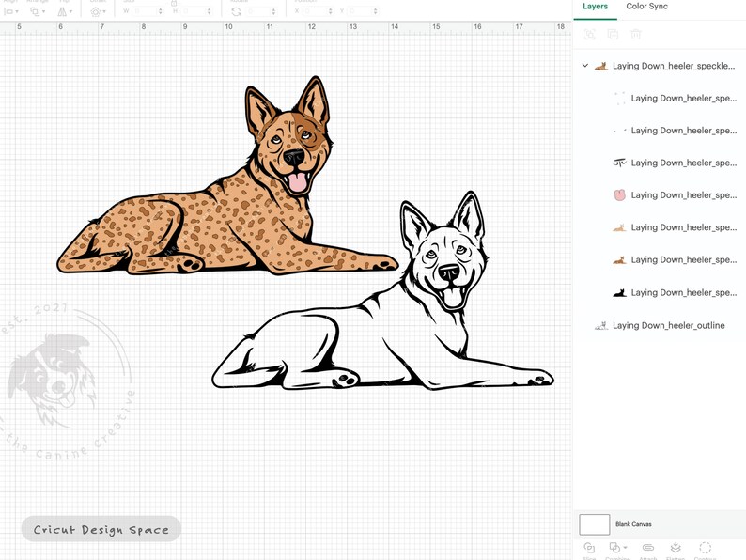The width and height of the screenshot is (746, 560).
Task: Adjust the Width stepper arrows
Action: (x=160, y=11)
